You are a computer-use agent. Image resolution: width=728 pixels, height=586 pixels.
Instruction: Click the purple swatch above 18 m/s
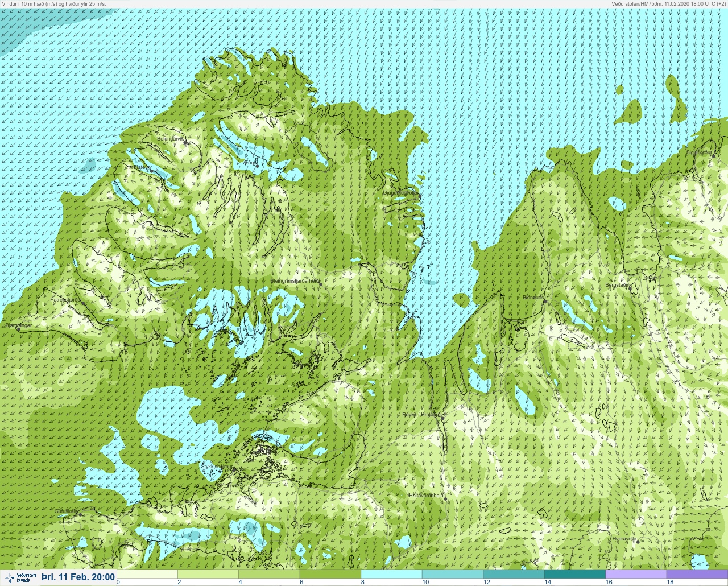pos(697,574)
